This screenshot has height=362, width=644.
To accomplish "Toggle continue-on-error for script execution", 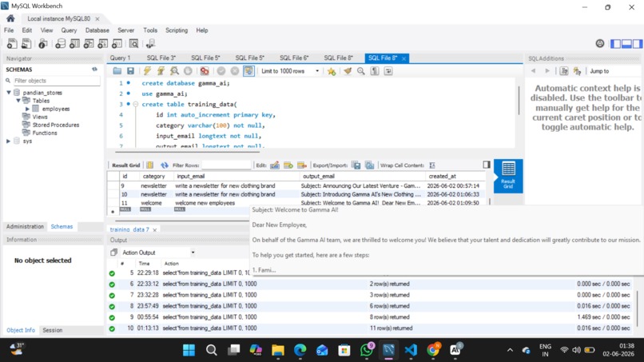I will pyautogui.click(x=205, y=71).
